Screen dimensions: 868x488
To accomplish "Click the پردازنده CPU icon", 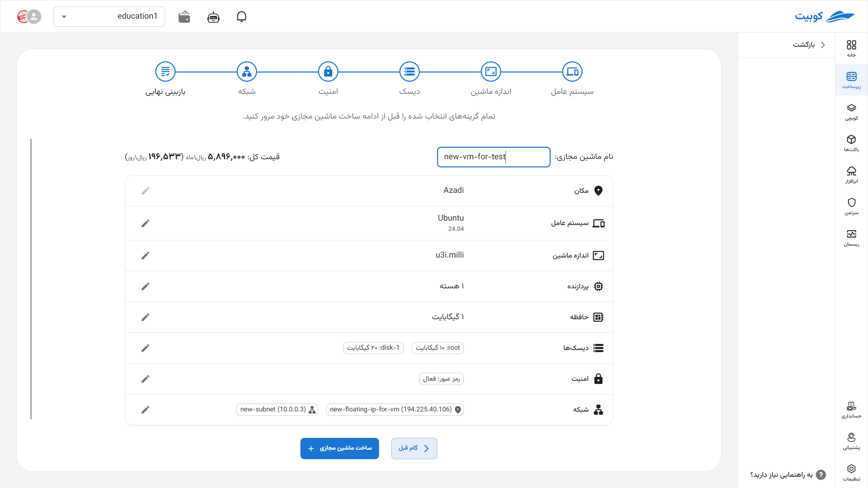I will (x=598, y=286).
